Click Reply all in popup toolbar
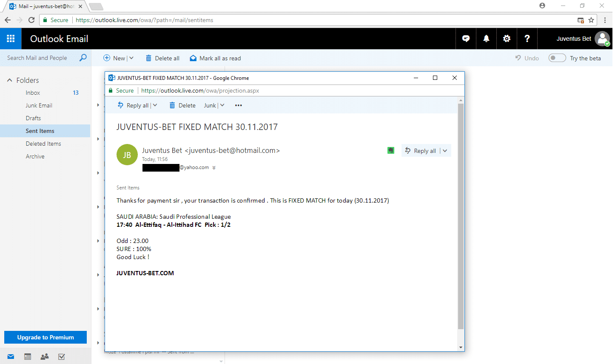Viewport: 615px width, 364px height. [x=133, y=105]
